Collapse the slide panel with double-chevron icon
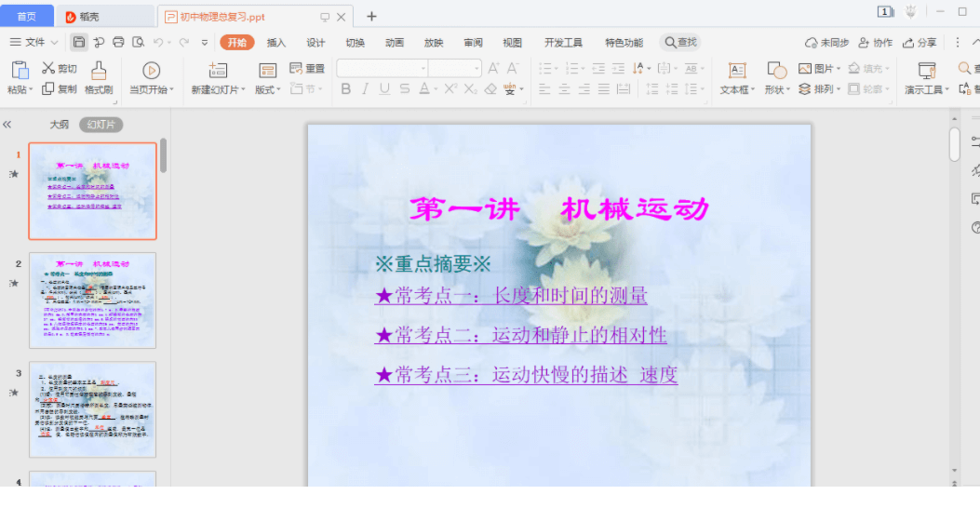 7,125
